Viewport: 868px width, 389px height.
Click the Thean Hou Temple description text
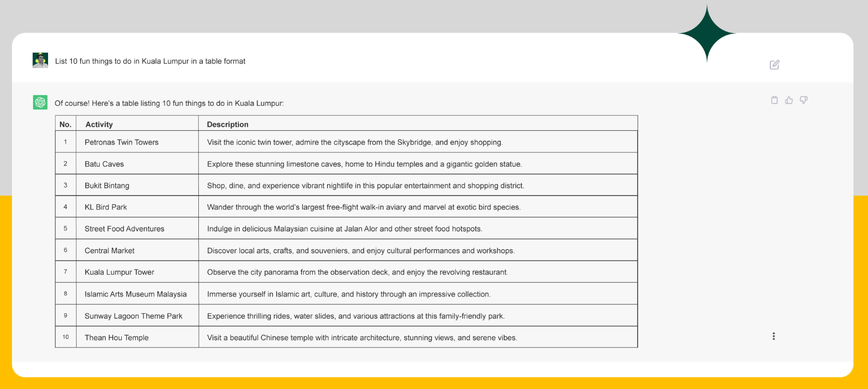click(x=362, y=338)
